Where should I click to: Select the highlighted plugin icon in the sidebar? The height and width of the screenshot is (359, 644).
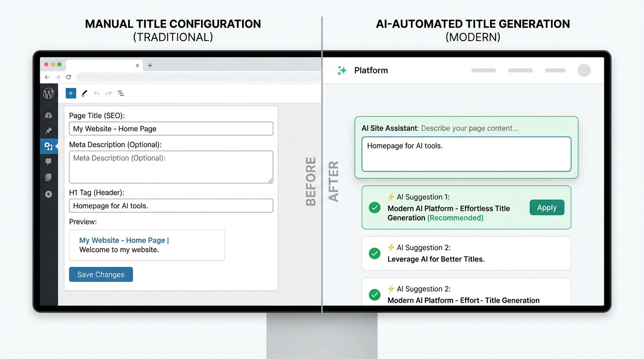coord(49,146)
